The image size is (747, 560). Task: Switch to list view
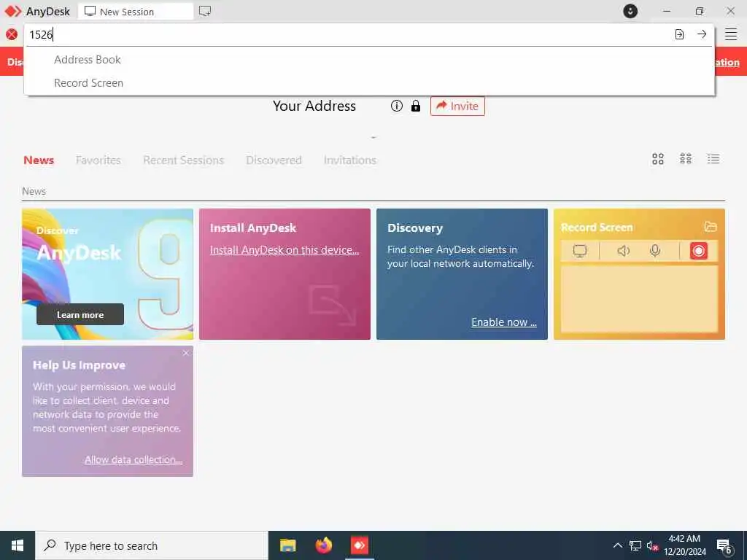713,158
